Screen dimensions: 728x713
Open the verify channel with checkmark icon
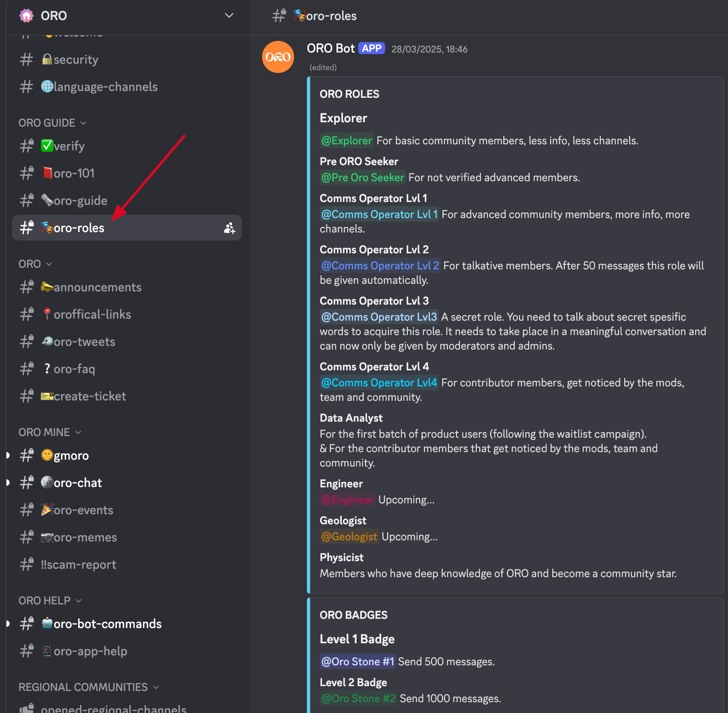pyautogui.click(x=69, y=146)
